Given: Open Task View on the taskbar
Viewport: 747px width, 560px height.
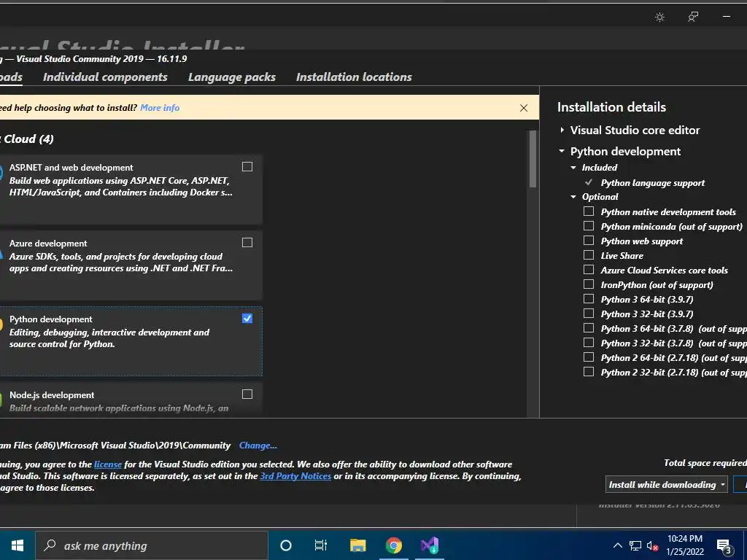Looking at the screenshot, I should tap(321, 545).
